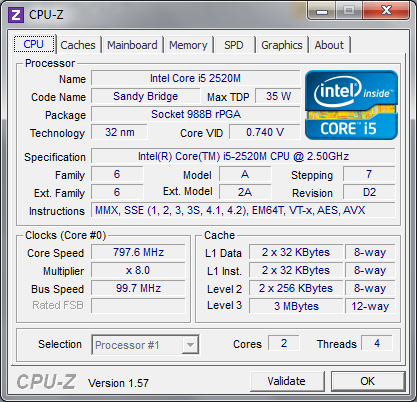Screen dimensions: 417x402
Task: Close the CPU-Z window
Action: (x=386, y=11)
